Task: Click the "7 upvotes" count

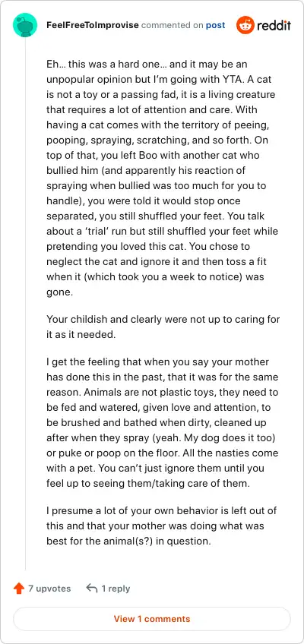Action: pos(49,589)
